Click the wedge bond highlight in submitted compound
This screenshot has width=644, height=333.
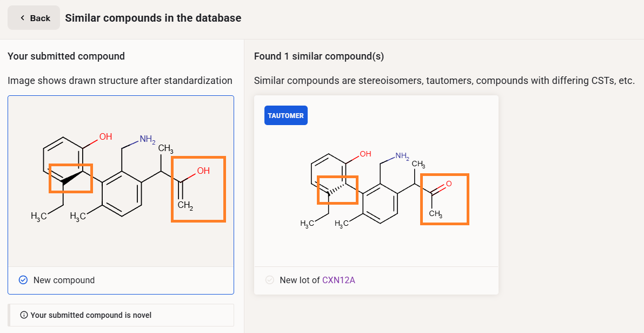(x=71, y=178)
